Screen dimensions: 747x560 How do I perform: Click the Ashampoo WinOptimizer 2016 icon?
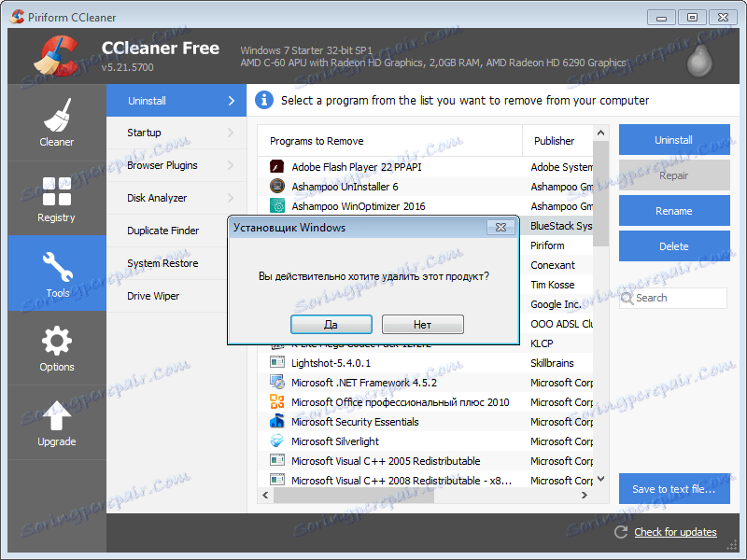click(x=276, y=205)
